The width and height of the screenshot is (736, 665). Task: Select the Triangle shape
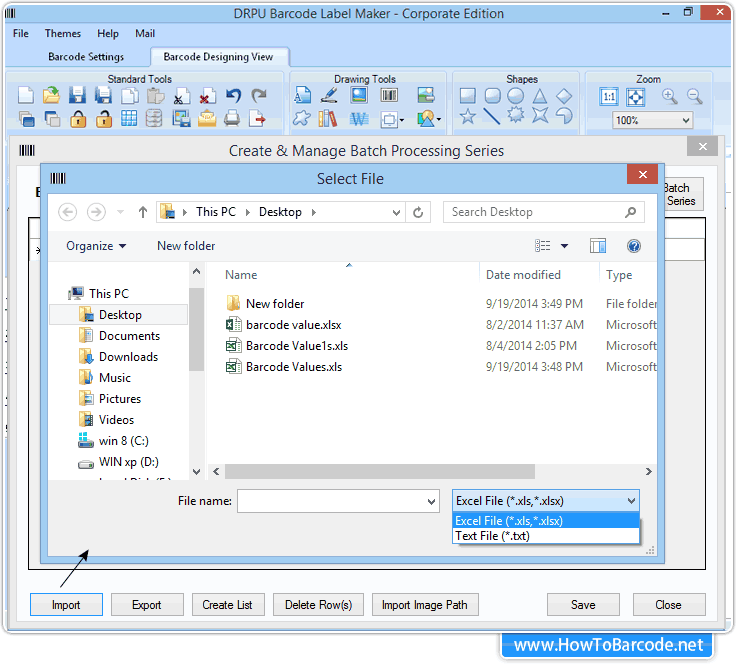point(540,96)
